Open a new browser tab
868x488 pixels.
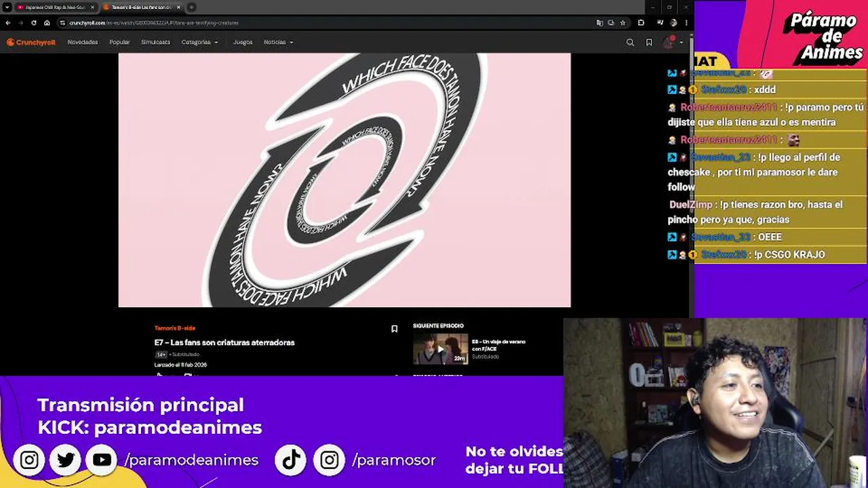click(x=192, y=7)
